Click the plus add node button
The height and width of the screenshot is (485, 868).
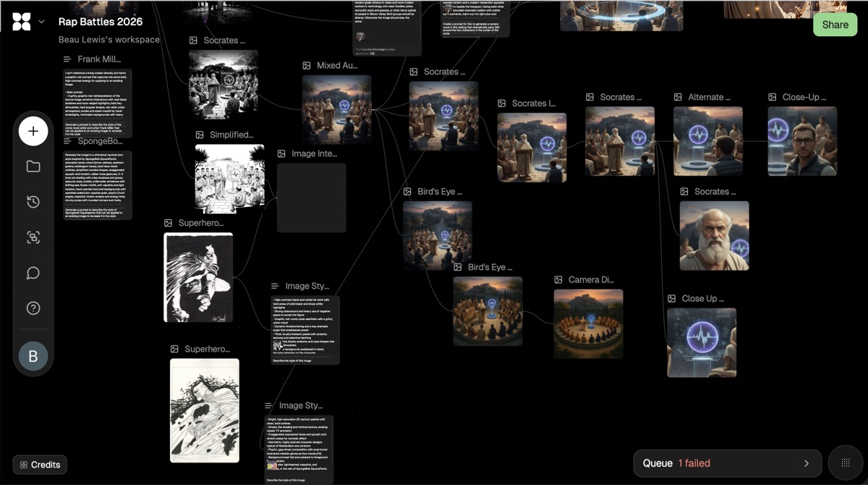(33, 131)
